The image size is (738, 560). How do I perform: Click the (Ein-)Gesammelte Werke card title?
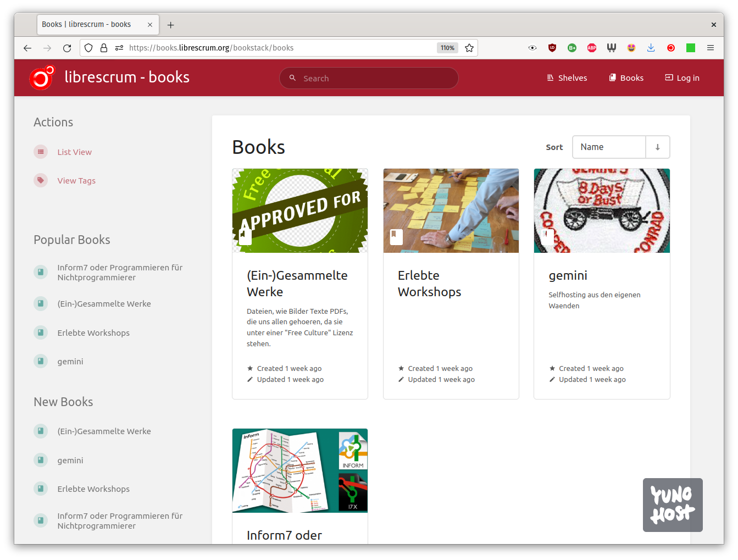coord(297,284)
